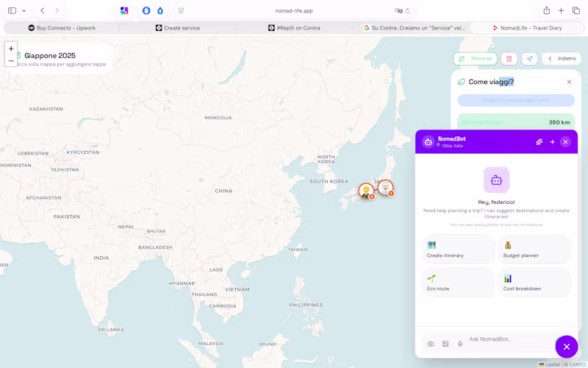Click the 380 km distance value

[559, 122]
